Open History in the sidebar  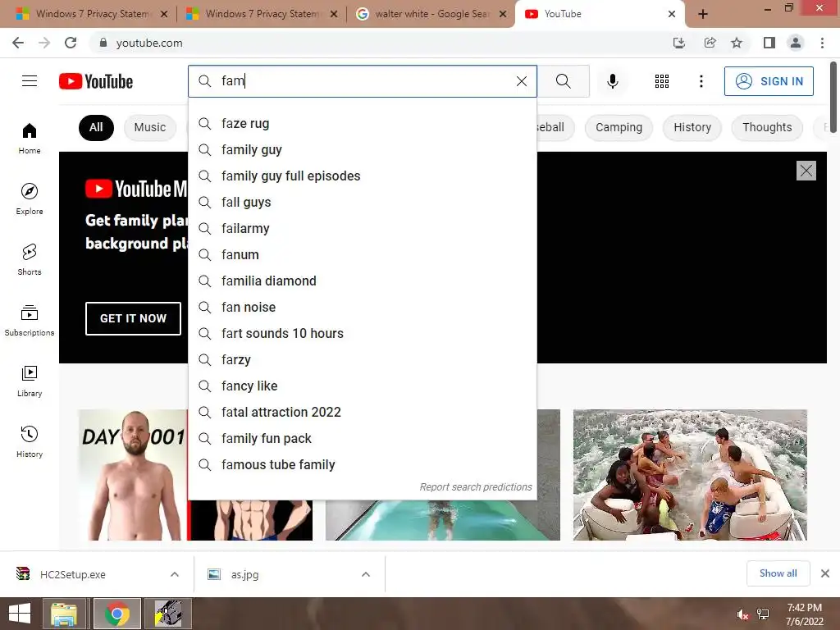(x=30, y=442)
